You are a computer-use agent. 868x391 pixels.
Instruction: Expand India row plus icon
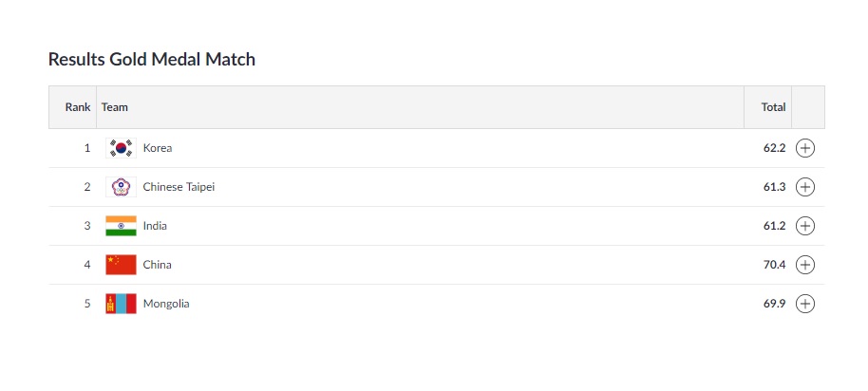[x=805, y=226]
